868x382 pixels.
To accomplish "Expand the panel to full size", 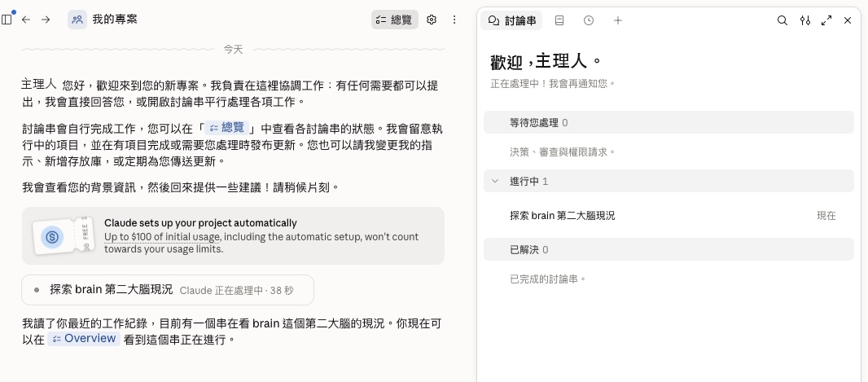I will tap(826, 20).
